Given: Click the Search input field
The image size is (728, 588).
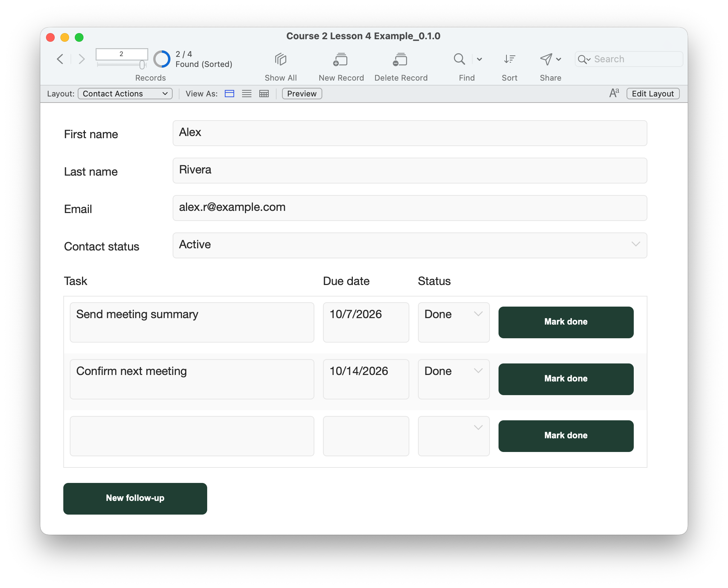Looking at the screenshot, I should click(x=629, y=59).
